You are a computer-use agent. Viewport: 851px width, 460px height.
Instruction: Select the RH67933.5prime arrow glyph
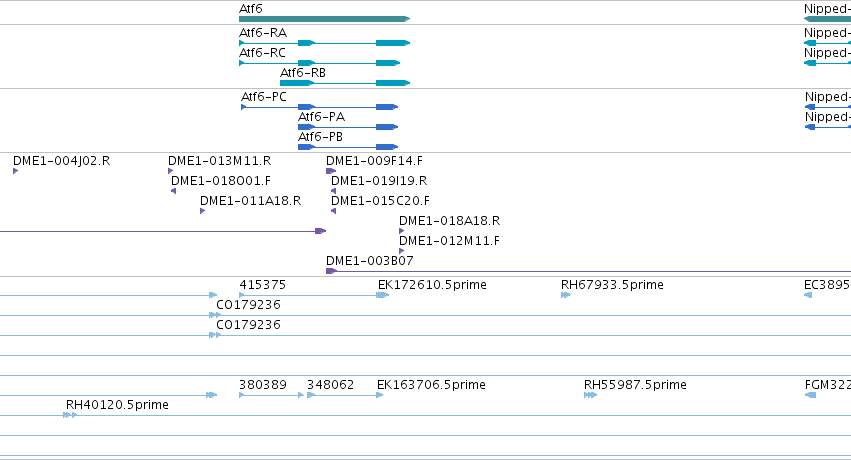pyautogui.click(x=566, y=295)
